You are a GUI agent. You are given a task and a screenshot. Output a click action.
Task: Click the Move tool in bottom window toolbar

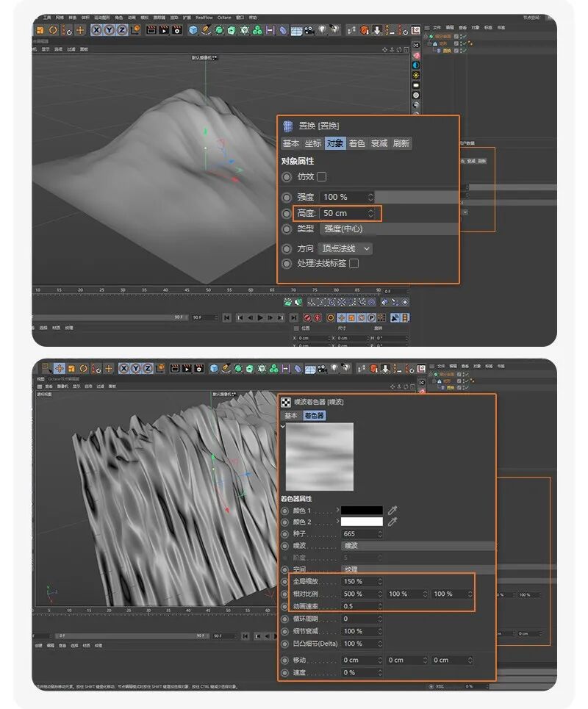coord(60,369)
